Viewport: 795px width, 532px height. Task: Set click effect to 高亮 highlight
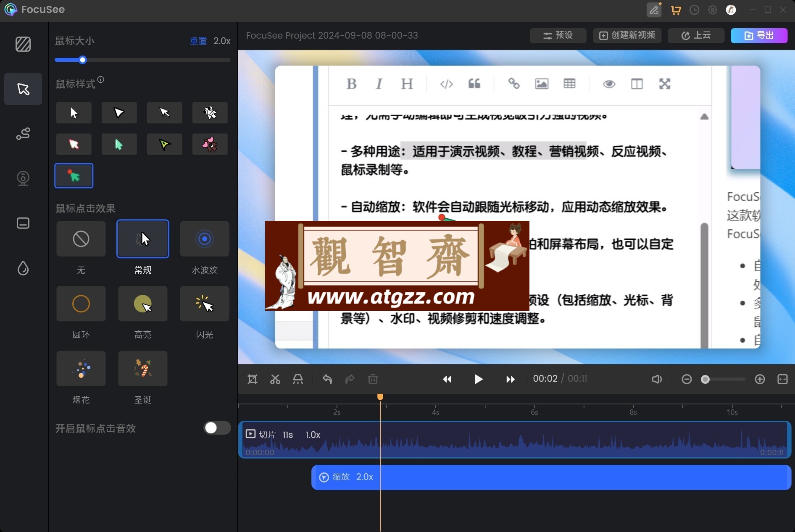click(143, 304)
